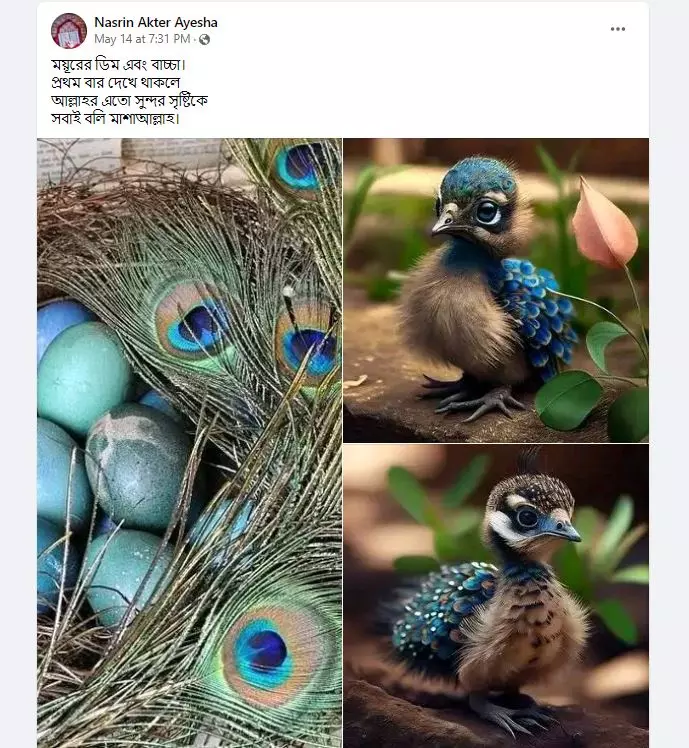
Task: Open Nasrin Akter Ayesha's profile picture
Action: [69, 31]
